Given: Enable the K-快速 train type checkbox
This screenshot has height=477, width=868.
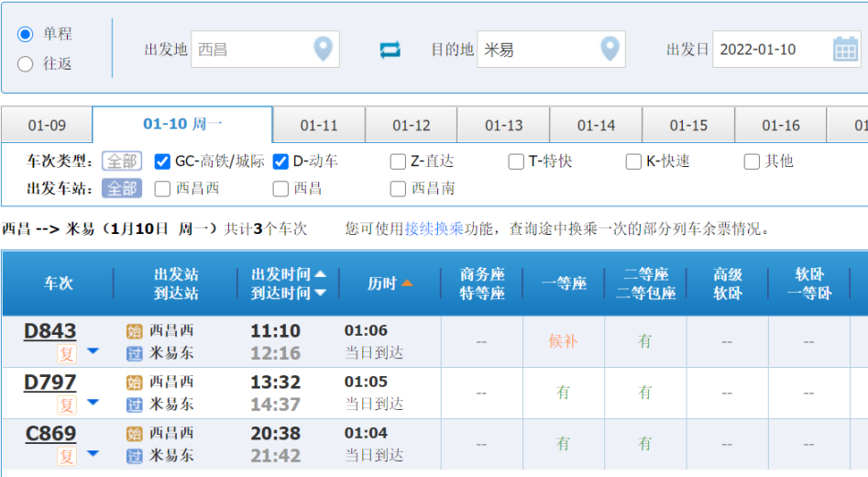Looking at the screenshot, I should click(633, 161).
